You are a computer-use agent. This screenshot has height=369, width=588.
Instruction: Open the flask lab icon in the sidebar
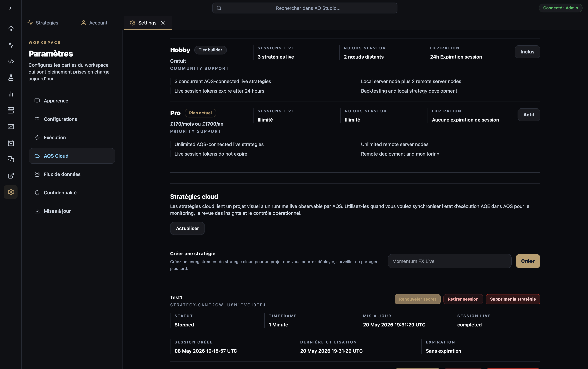[11, 78]
